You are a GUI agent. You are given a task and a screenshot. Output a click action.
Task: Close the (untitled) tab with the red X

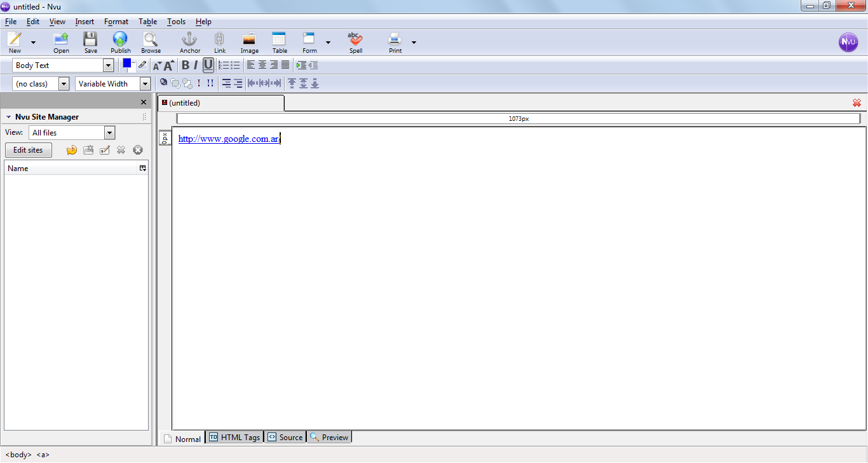click(x=857, y=102)
